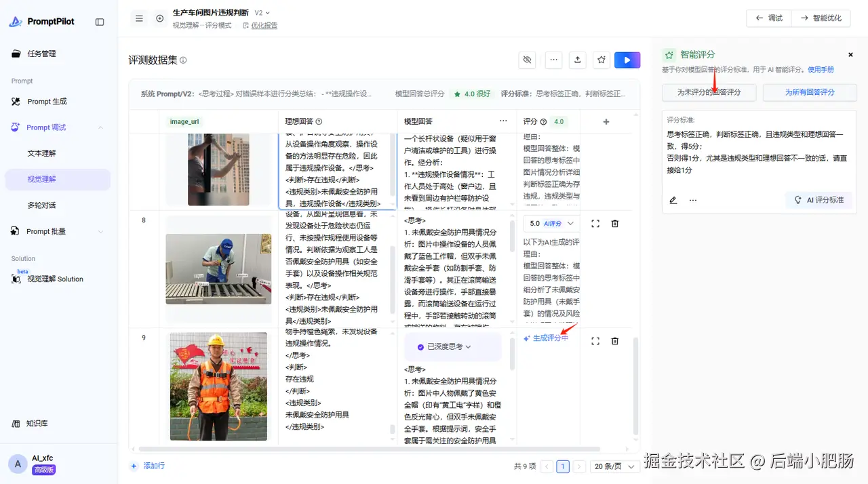Open 任务管理 in the sidebar
This screenshot has height=484, width=868.
42,54
